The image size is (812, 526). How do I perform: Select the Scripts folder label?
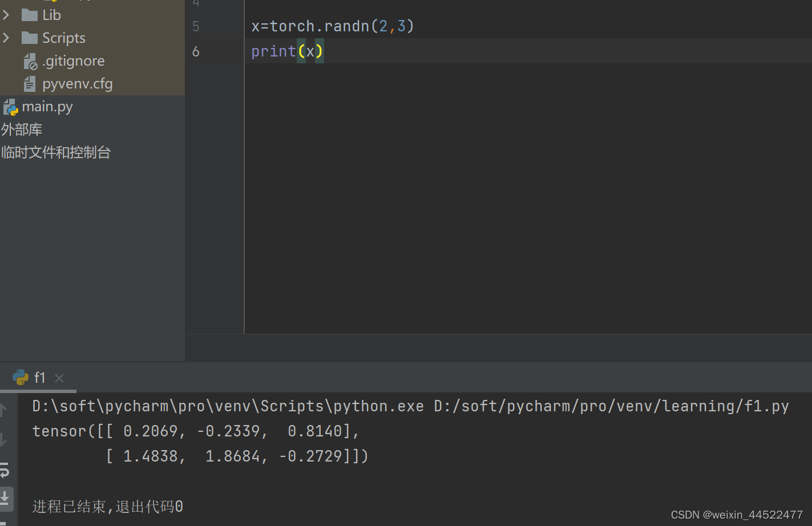pyautogui.click(x=64, y=38)
